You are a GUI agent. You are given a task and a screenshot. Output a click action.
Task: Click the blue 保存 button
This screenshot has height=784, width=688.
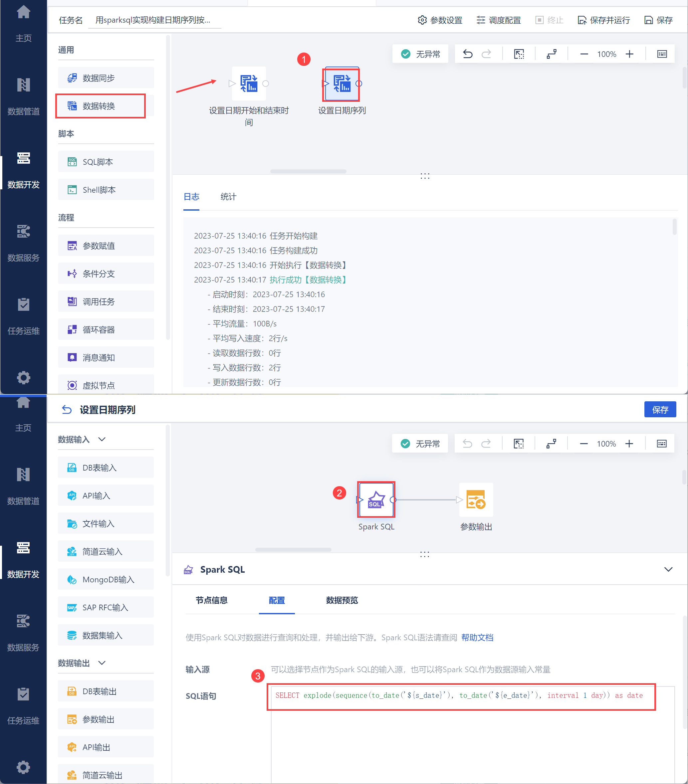tap(660, 410)
